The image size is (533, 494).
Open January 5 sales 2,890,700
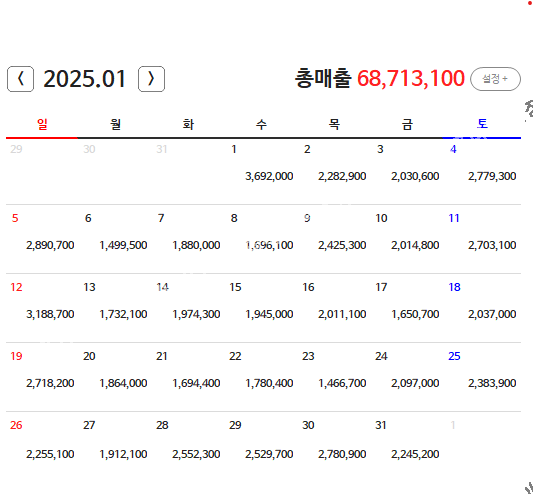point(50,245)
